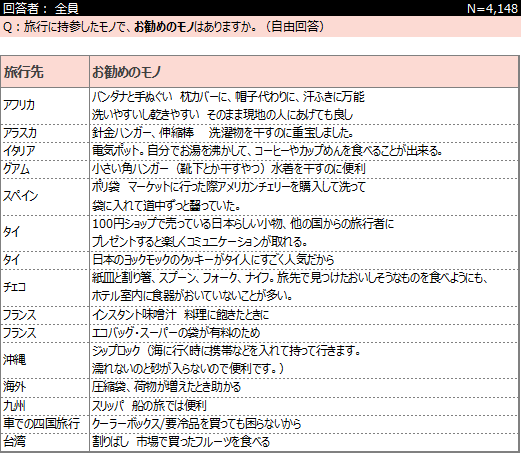Select the 沖縄 destination cell

point(45,360)
